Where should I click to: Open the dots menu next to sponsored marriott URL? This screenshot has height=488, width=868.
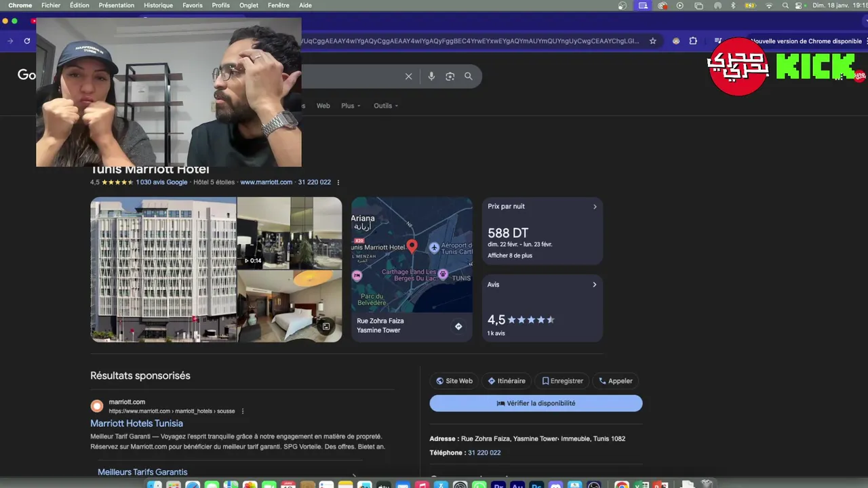[242, 411]
